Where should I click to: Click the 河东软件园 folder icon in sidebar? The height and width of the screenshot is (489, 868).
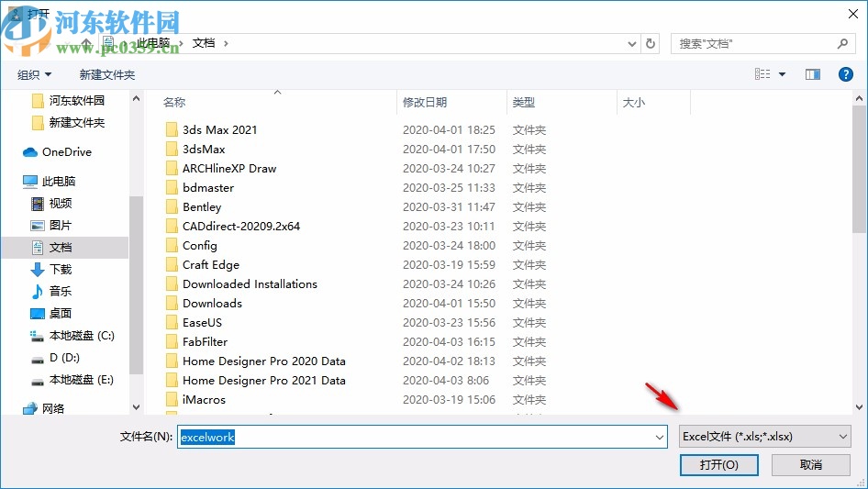click(38, 100)
